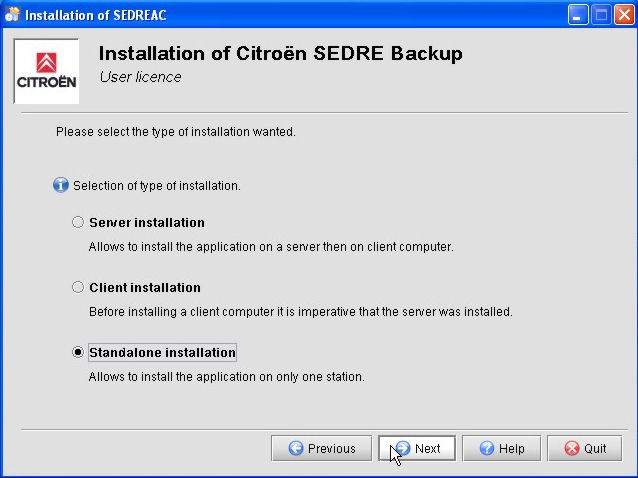This screenshot has width=638, height=478.
Task: Select the Standalone installation radio button
Action: 78,352
